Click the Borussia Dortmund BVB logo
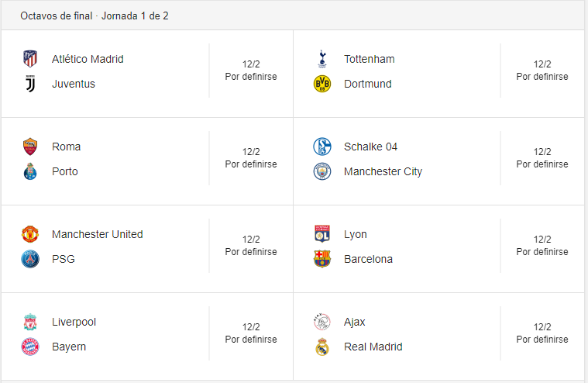 [322, 84]
